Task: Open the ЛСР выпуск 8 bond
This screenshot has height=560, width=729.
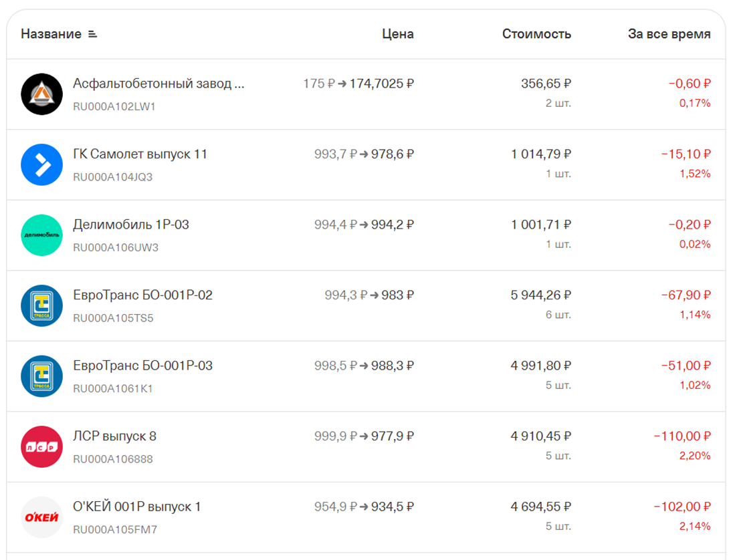Action: pos(115,436)
